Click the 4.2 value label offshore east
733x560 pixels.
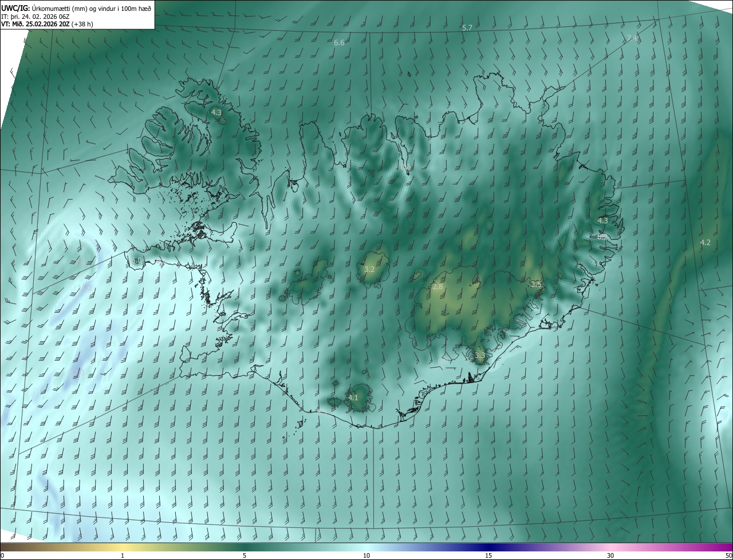(x=705, y=242)
